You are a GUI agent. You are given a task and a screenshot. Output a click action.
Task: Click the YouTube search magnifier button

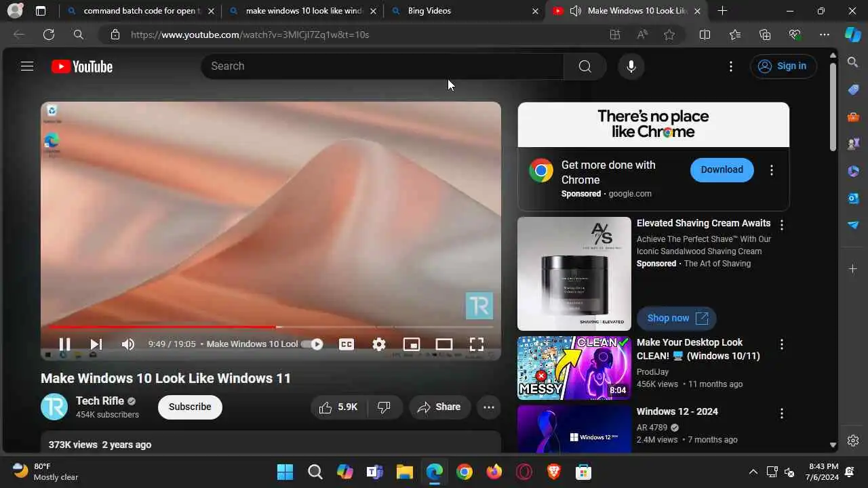tap(585, 66)
